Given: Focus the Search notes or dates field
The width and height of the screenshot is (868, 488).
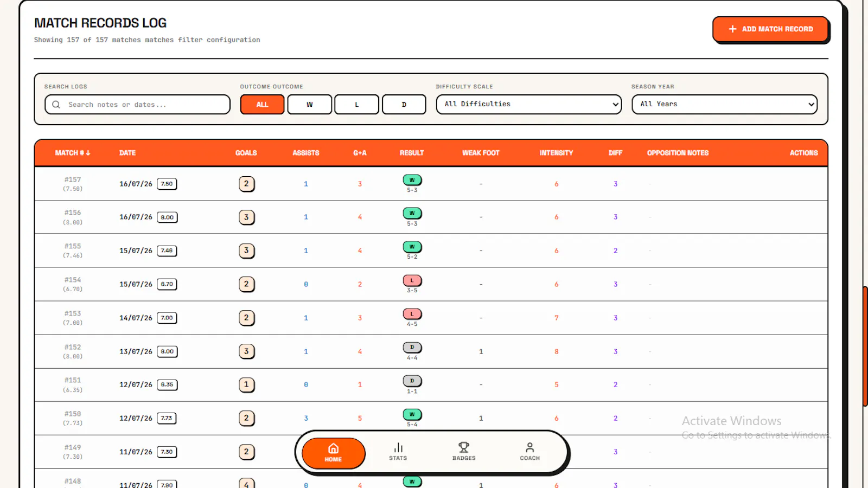Looking at the screenshot, I should (137, 105).
